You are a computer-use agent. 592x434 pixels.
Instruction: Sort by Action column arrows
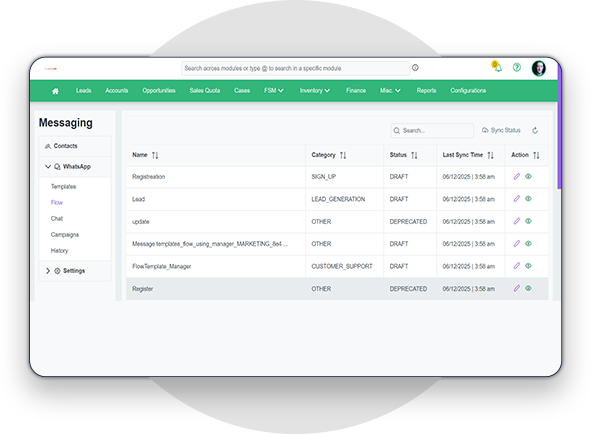point(536,155)
